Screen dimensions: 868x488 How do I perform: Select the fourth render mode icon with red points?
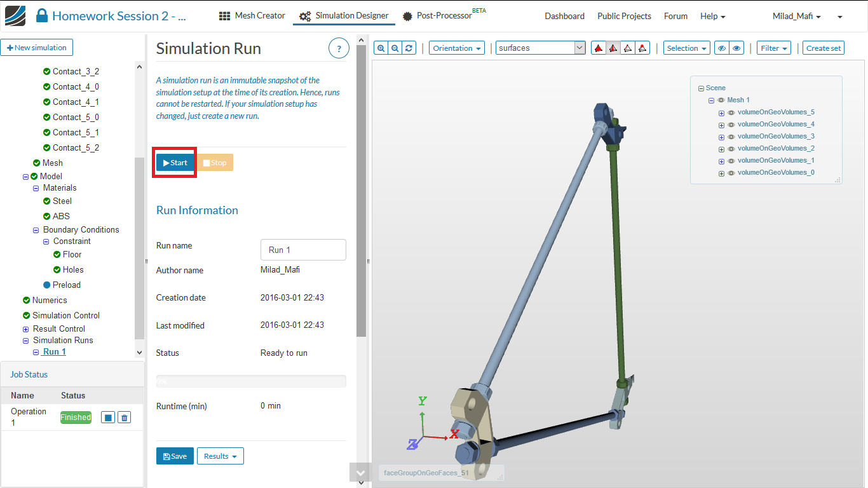(642, 48)
